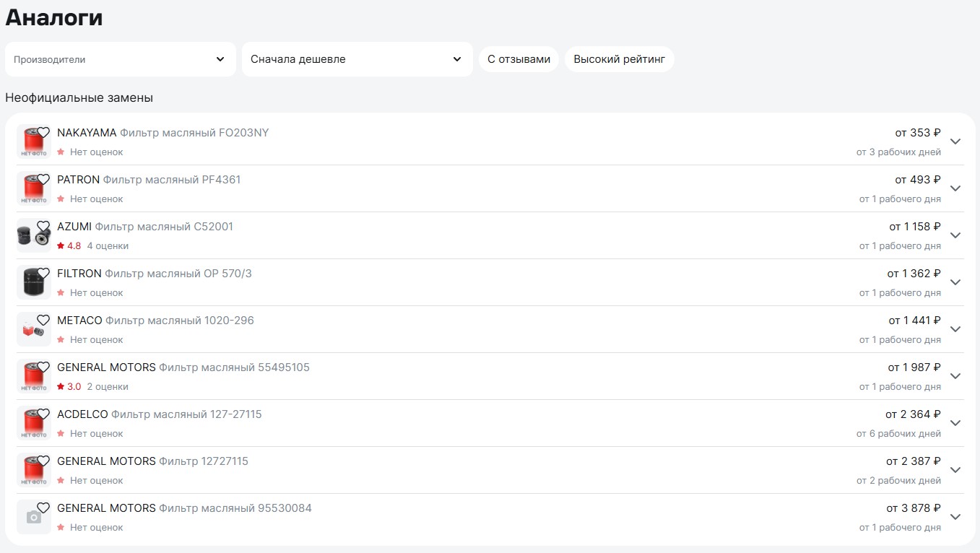980x553 pixels.
Task: Open AZUMI Фильтр масляный C52001 link
Action: [145, 227]
